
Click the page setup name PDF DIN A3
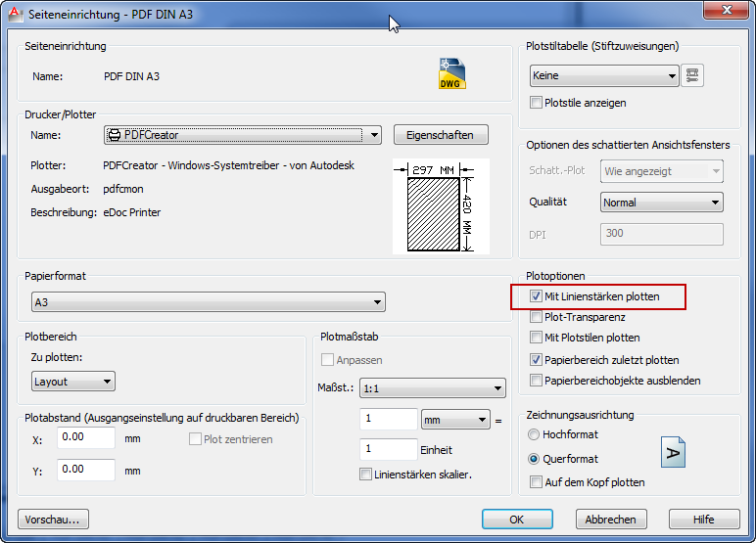coord(131,76)
